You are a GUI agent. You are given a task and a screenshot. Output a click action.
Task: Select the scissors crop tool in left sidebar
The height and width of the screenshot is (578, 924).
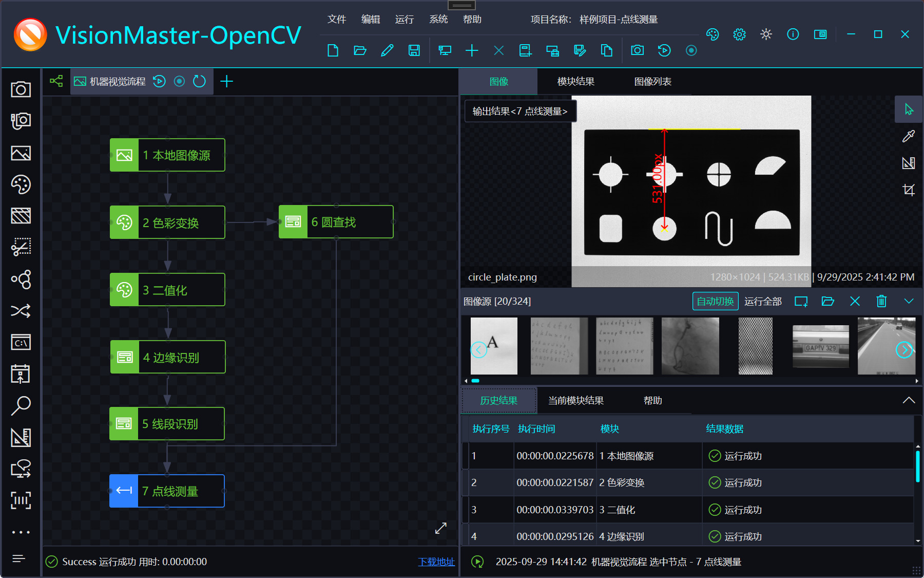[x=21, y=247]
